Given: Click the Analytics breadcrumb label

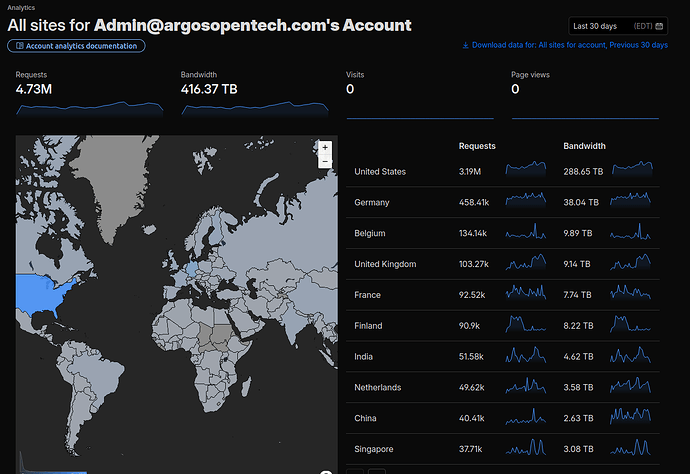Looking at the screenshot, I should tap(21, 7).
